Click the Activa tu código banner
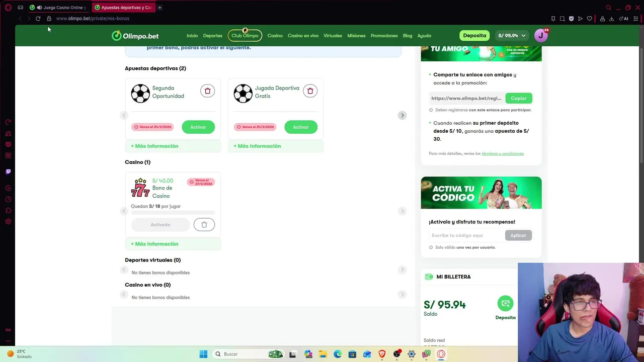This screenshot has width=644, height=362. (481, 193)
